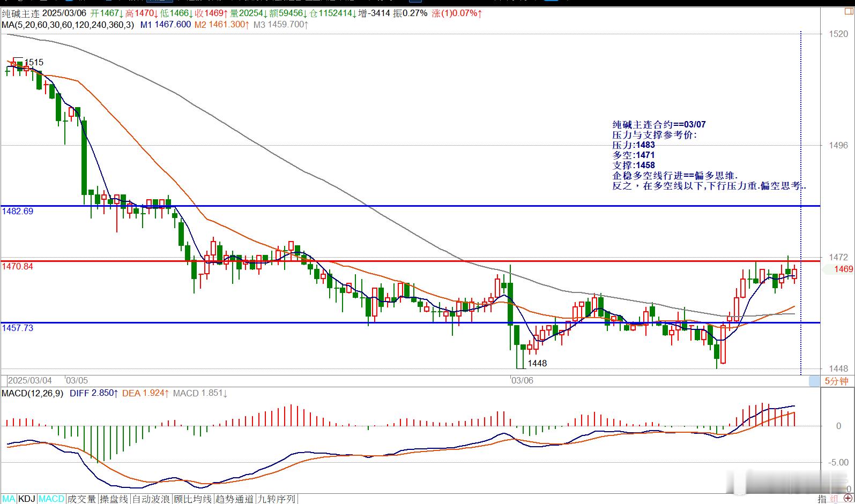Select the 自动波浪 tab
Viewport: 855px width, 504px height.
coord(151,499)
